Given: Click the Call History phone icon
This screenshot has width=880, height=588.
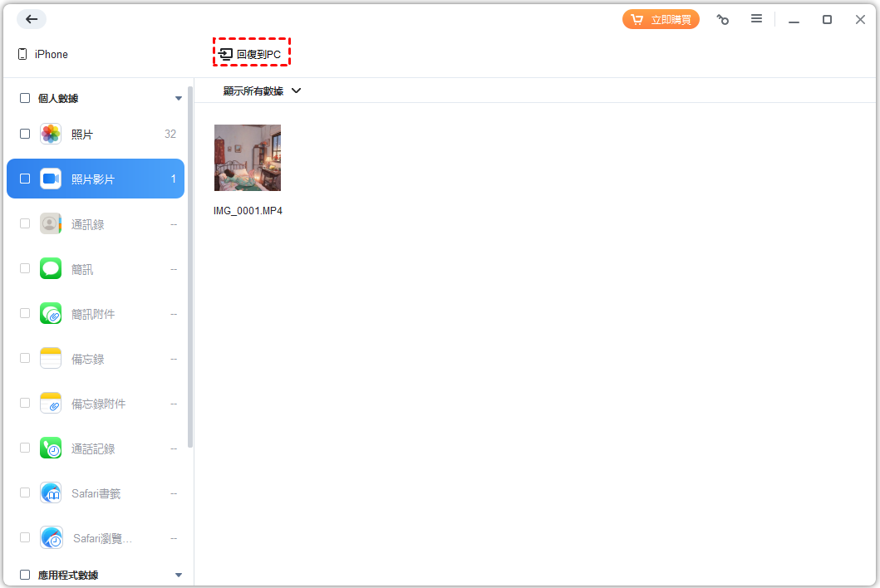Looking at the screenshot, I should [x=51, y=448].
